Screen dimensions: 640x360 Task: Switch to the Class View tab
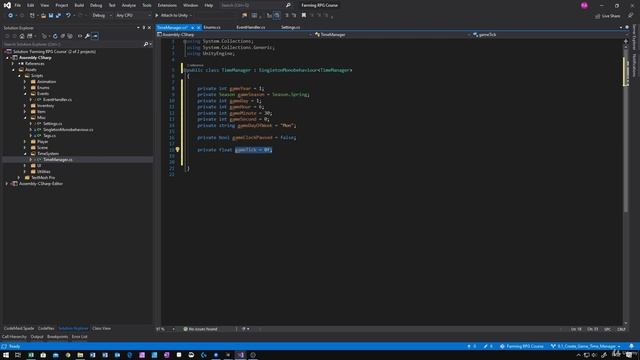(101, 329)
